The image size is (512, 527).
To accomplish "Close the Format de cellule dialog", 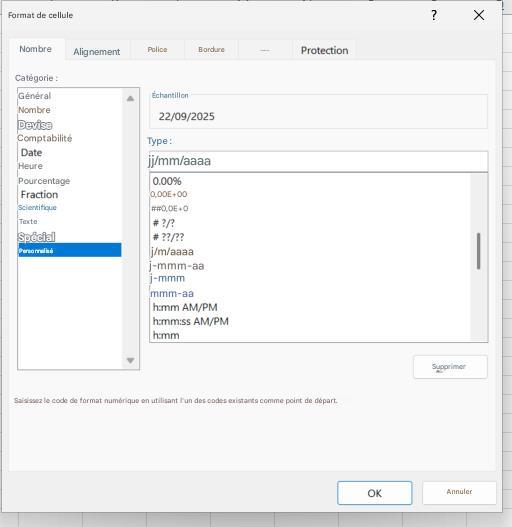I will [479, 15].
